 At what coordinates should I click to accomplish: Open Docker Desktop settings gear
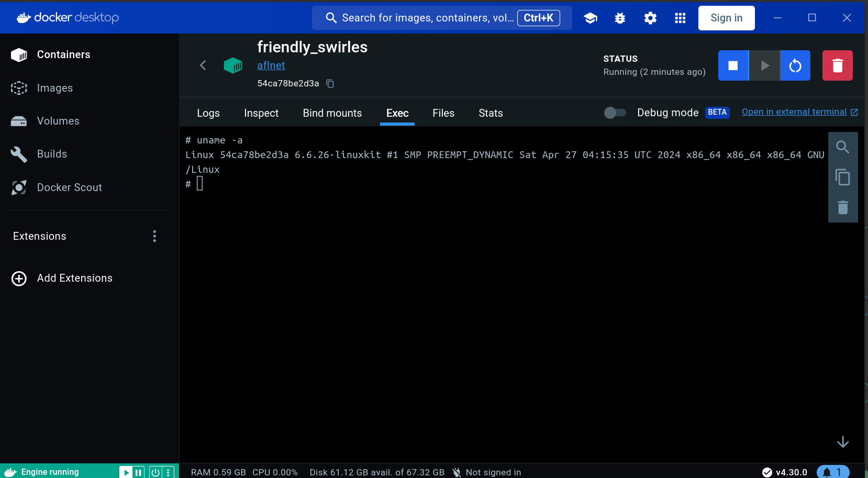[650, 18]
